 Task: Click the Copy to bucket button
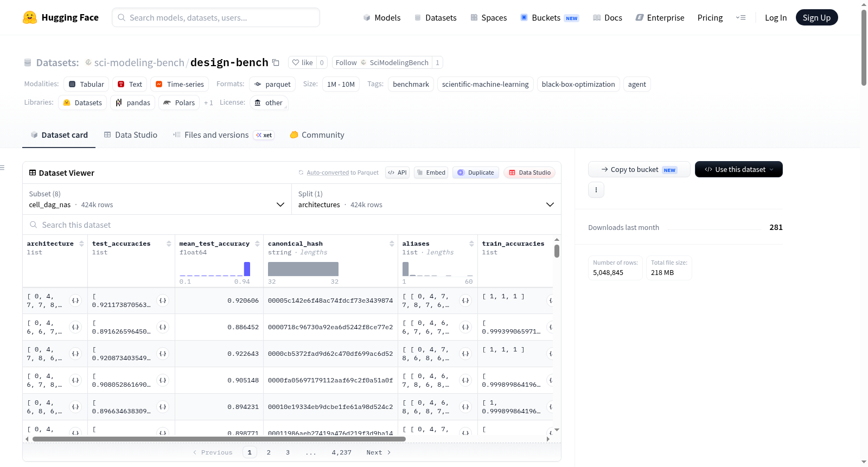(639, 169)
